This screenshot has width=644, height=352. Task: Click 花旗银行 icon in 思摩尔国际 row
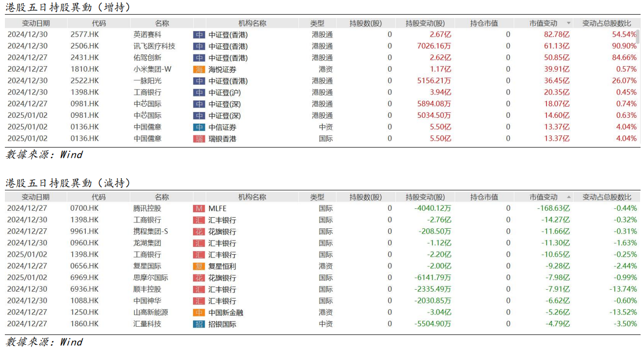click(199, 278)
